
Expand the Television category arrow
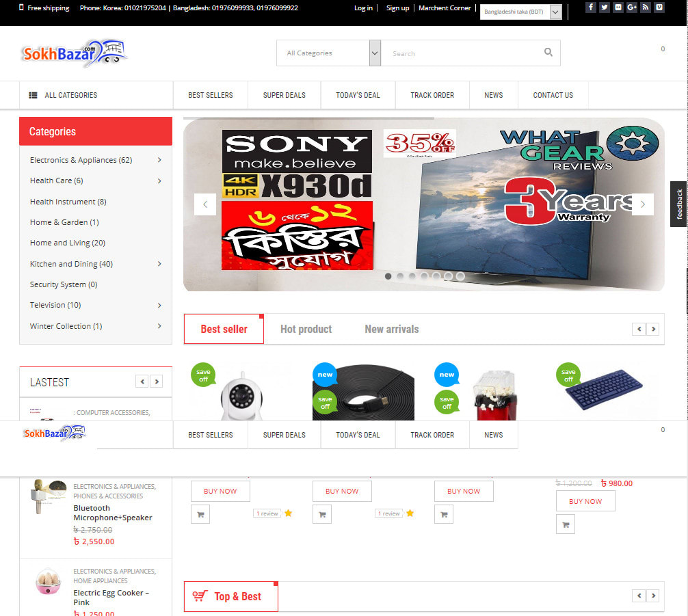pos(159,306)
